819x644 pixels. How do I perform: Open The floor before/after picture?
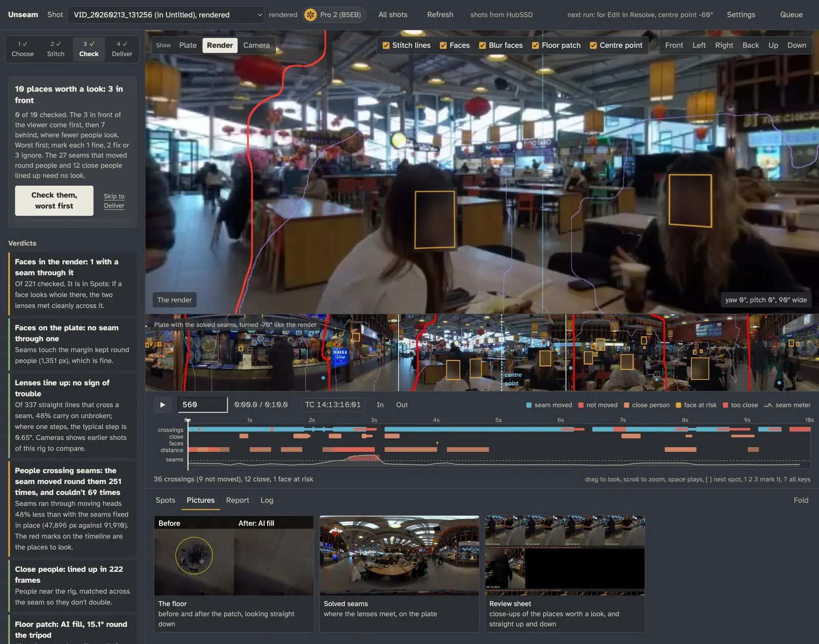[234, 574]
